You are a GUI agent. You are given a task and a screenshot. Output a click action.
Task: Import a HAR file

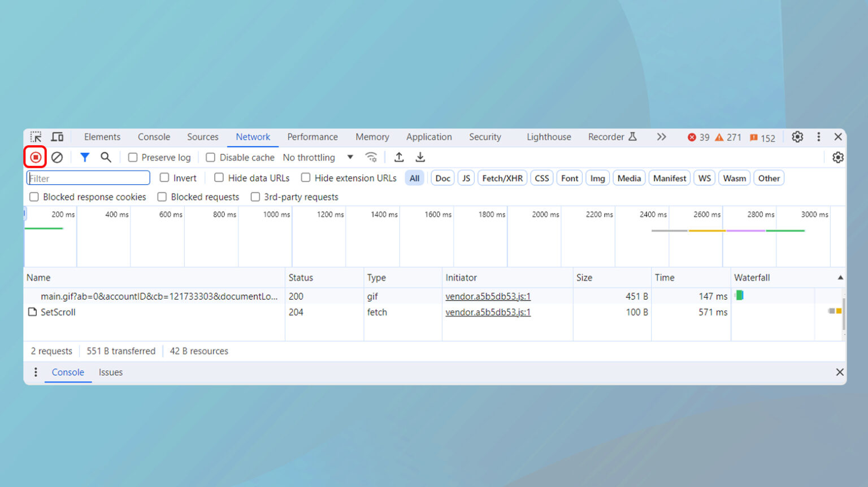pos(398,157)
